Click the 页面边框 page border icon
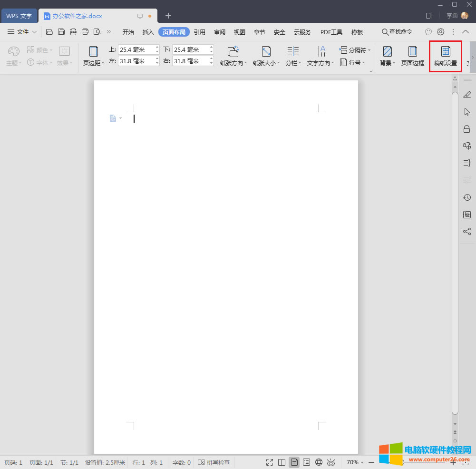The image size is (476, 469). pos(412,56)
